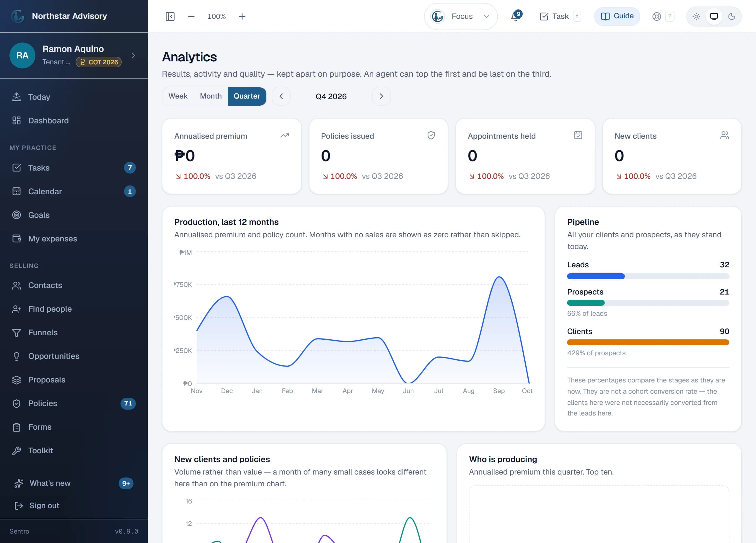Image resolution: width=756 pixels, height=543 pixels.
Task: Open My expenses in sidebar
Action: [x=74, y=238]
